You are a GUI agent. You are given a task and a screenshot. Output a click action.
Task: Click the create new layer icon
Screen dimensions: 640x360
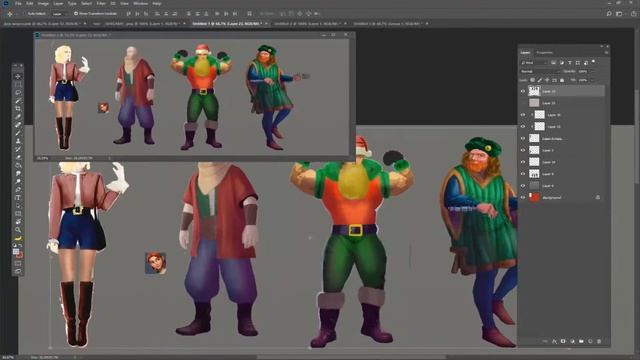[x=590, y=341]
